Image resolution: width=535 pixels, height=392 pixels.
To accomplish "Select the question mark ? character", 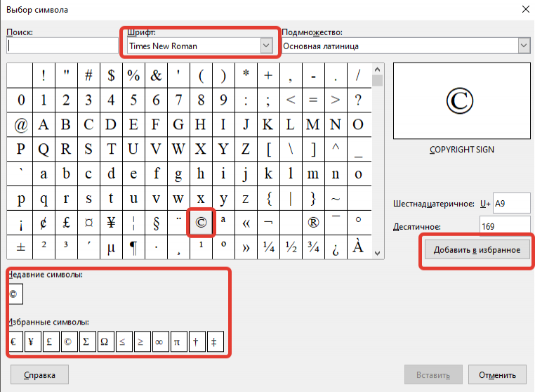I will (x=358, y=100).
